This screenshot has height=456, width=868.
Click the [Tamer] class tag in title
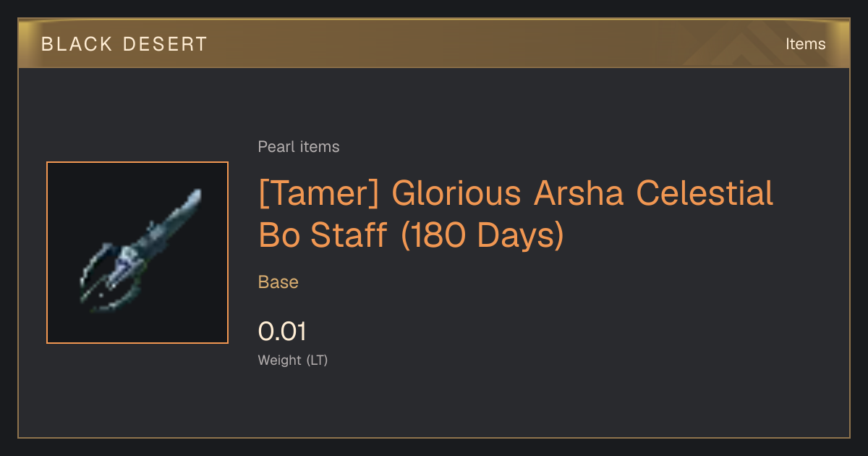point(319,194)
